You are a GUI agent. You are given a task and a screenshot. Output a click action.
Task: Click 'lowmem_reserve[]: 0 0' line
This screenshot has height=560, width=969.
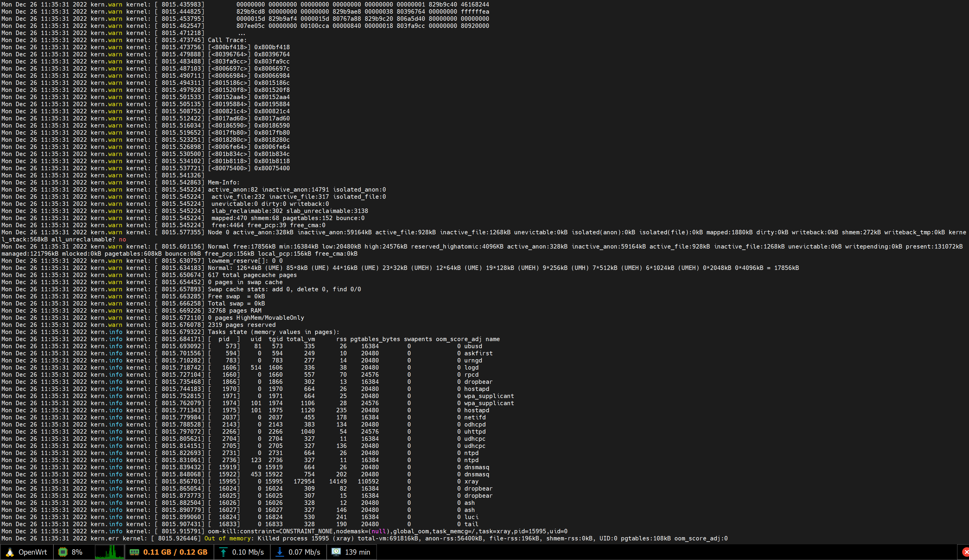pos(245,261)
